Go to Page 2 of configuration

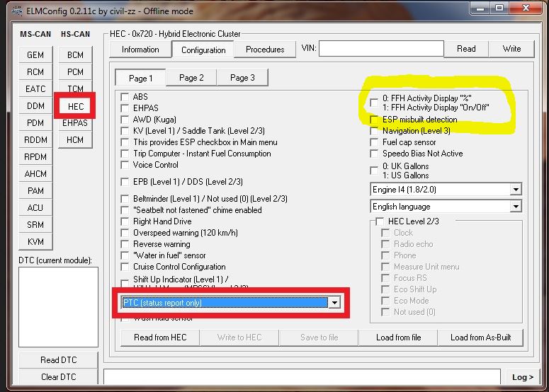191,78
